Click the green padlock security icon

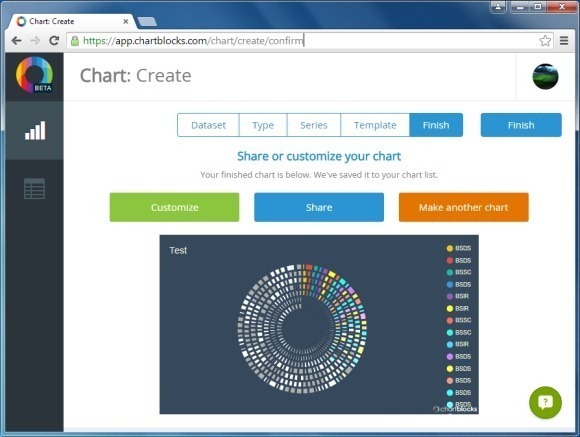[x=75, y=41]
